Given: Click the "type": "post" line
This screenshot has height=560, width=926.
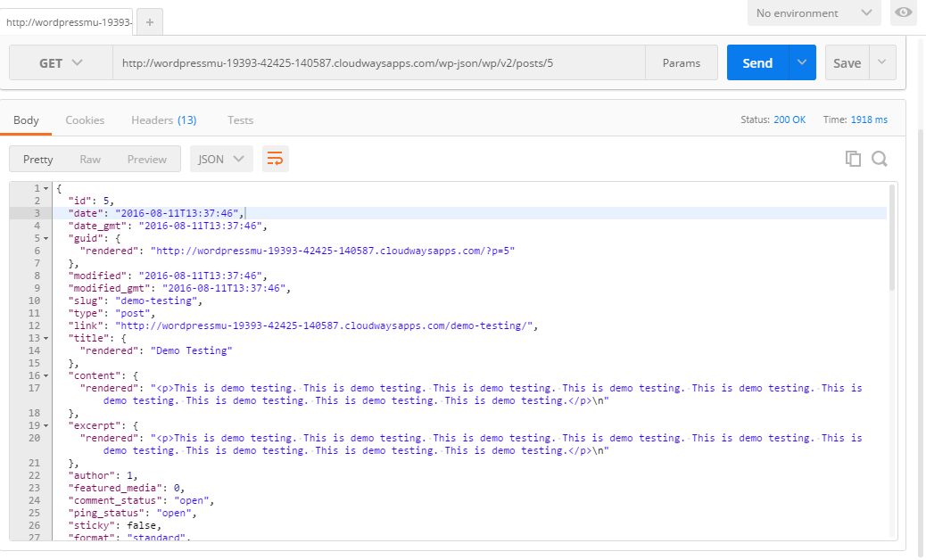Looking at the screenshot, I should [112, 313].
